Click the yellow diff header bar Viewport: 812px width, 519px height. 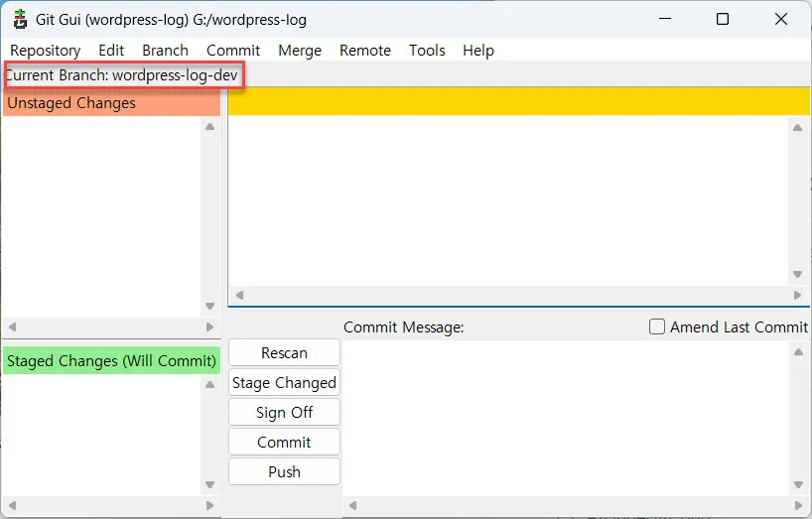click(519, 101)
